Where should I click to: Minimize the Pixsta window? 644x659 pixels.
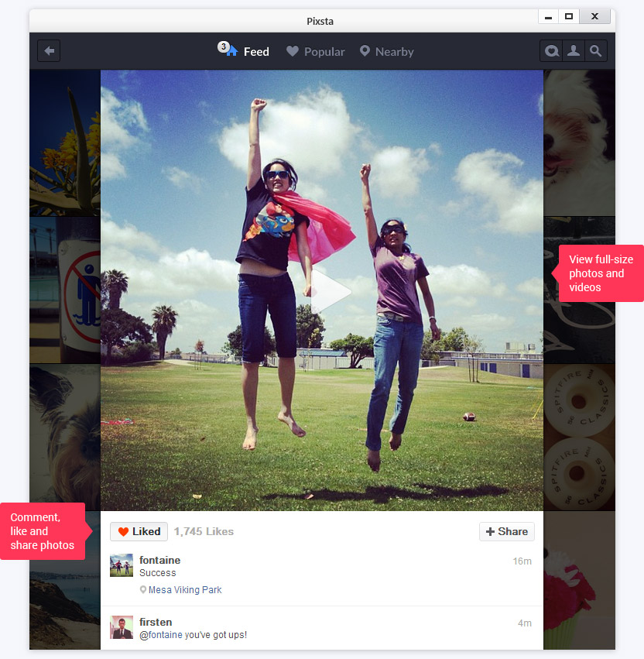coord(548,17)
